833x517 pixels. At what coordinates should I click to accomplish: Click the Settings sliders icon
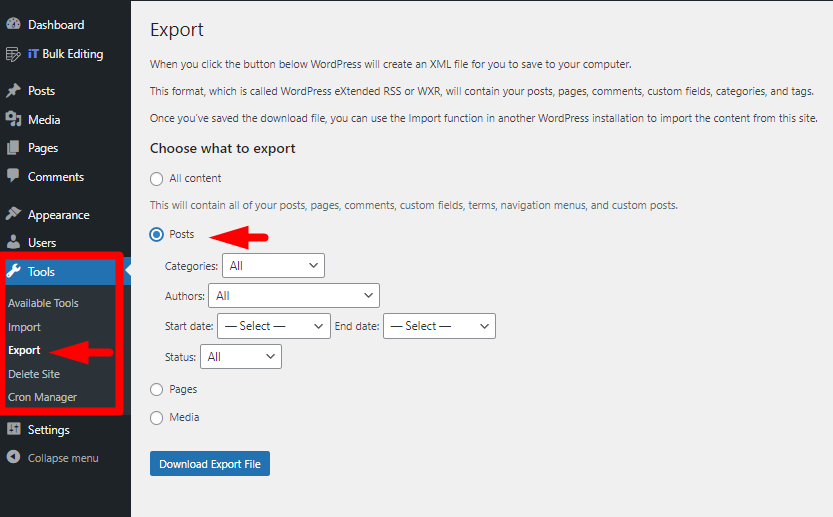(13, 429)
